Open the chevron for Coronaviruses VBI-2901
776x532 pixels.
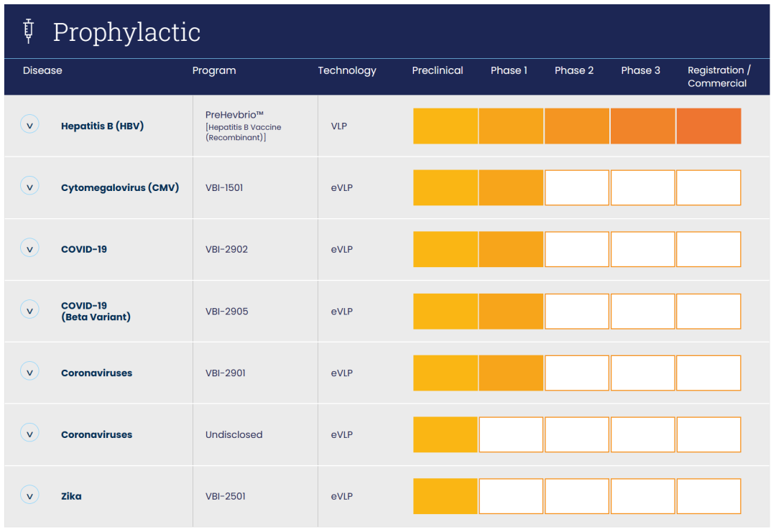[29, 373]
